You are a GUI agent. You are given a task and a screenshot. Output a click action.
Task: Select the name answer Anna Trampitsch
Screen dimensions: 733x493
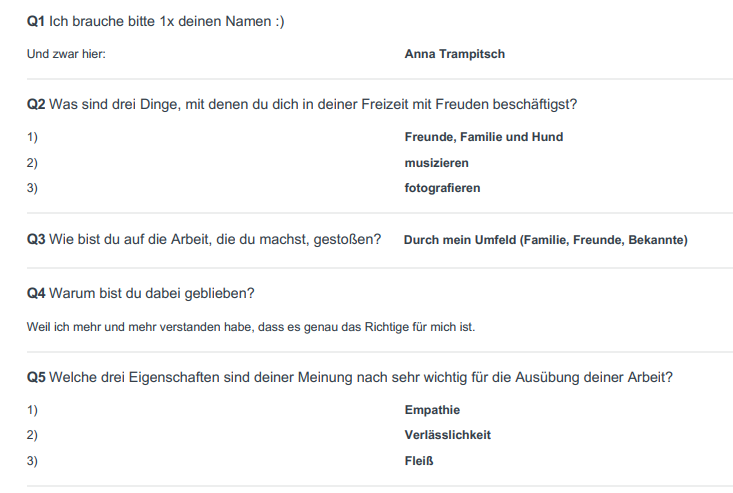(455, 54)
